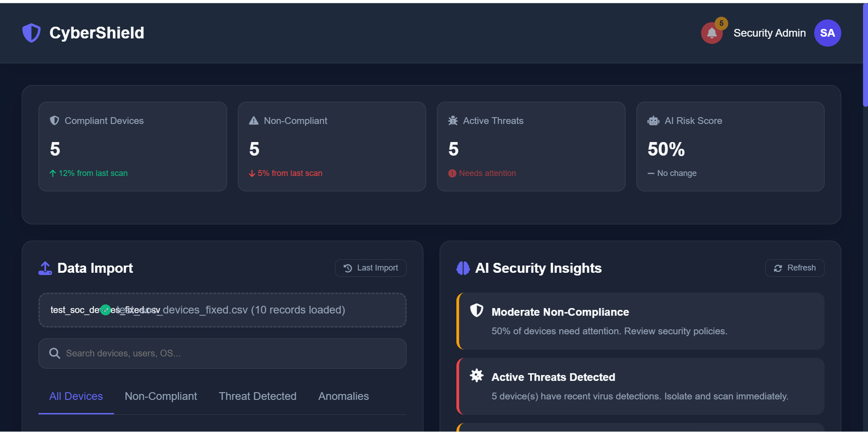Click "12% from last scan" text
868x432 pixels.
coord(93,173)
